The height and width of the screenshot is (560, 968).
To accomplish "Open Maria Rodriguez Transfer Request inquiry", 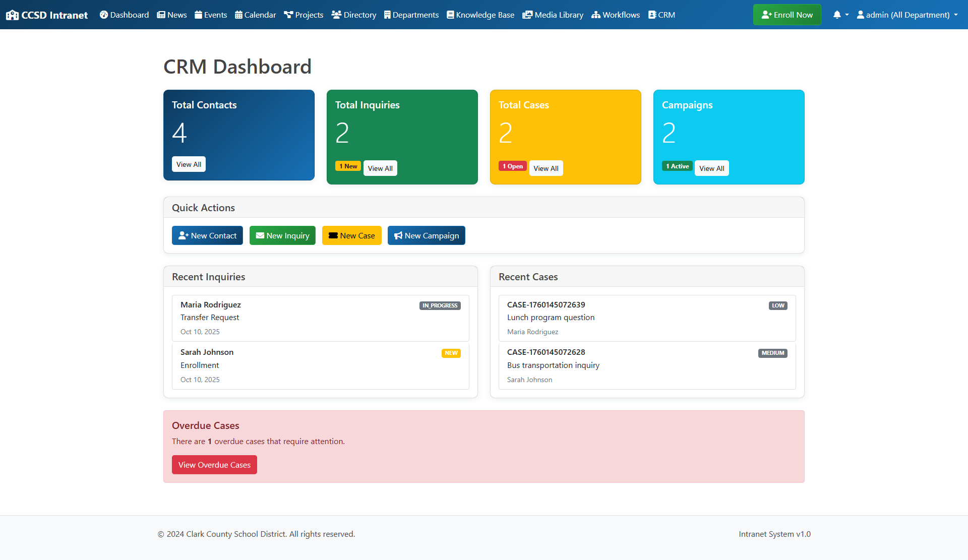I will 320,318.
